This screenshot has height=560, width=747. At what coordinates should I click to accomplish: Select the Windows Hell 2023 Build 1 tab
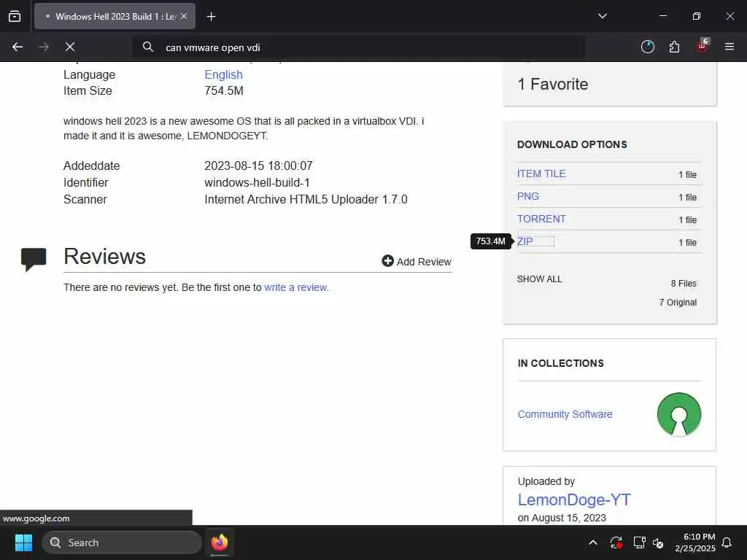coord(115,16)
